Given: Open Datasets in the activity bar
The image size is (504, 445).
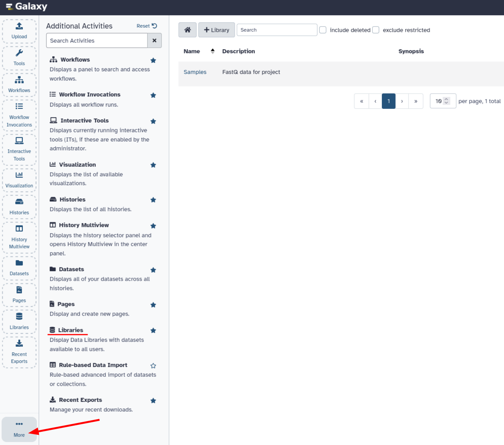Looking at the screenshot, I should click(x=19, y=268).
